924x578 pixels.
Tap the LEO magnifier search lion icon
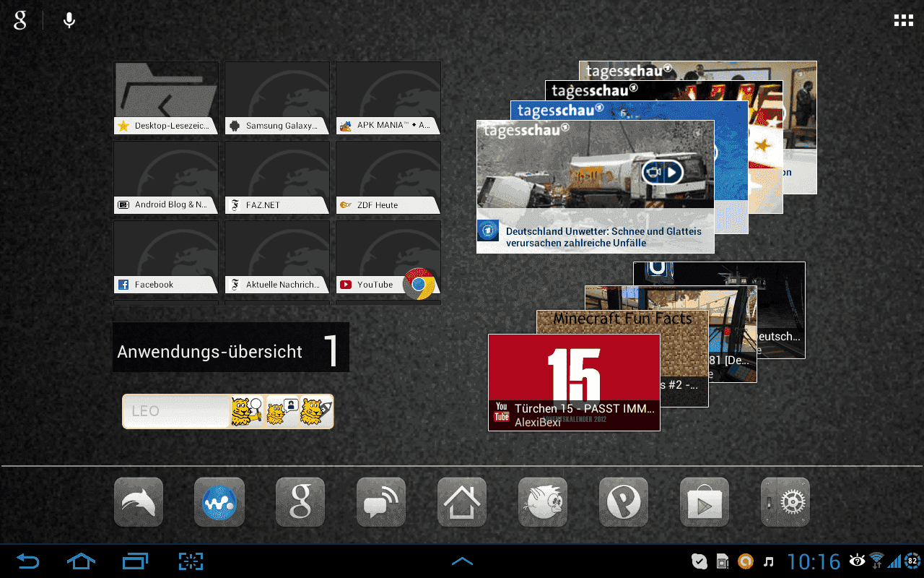coord(247,411)
